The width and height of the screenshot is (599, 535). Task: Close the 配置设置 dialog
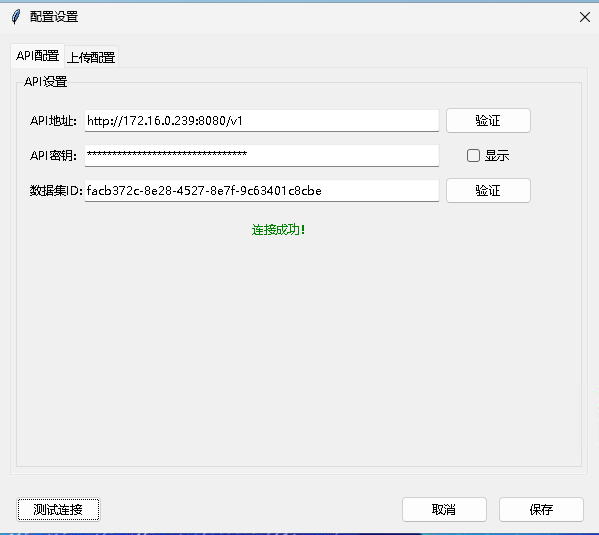click(585, 17)
